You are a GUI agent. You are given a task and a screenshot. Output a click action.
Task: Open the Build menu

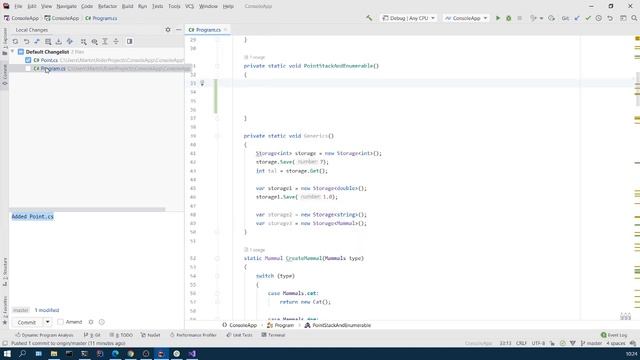[x=127, y=6]
